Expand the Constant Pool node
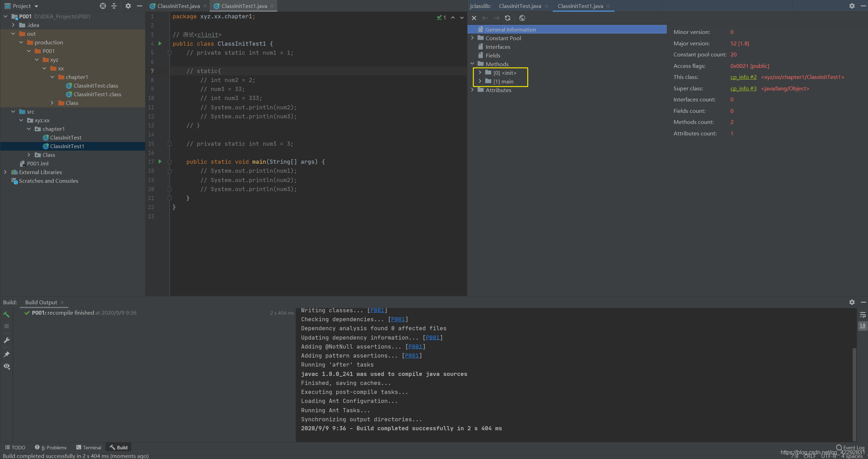The height and width of the screenshot is (459, 868). (472, 38)
